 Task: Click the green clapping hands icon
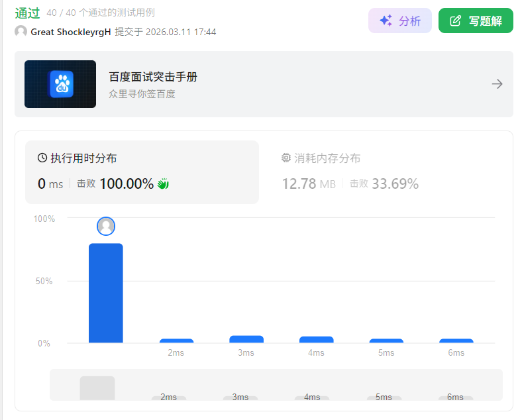tap(163, 184)
